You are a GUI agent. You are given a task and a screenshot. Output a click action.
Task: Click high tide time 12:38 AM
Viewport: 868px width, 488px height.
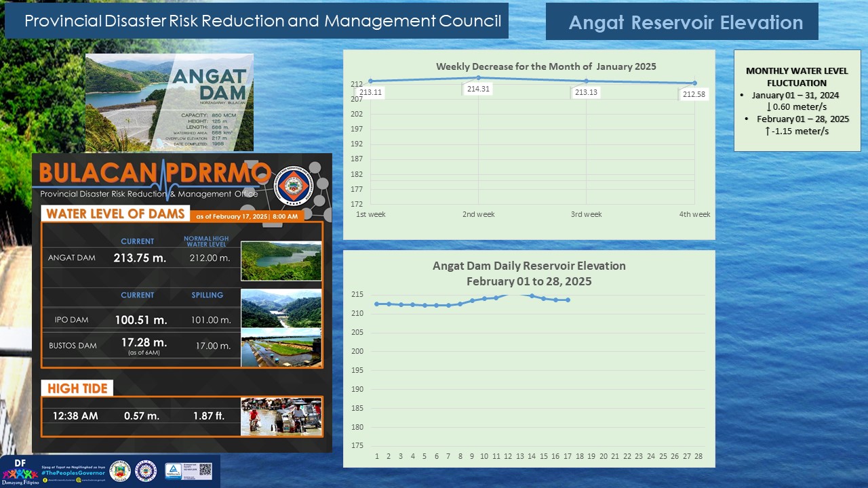(75, 415)
